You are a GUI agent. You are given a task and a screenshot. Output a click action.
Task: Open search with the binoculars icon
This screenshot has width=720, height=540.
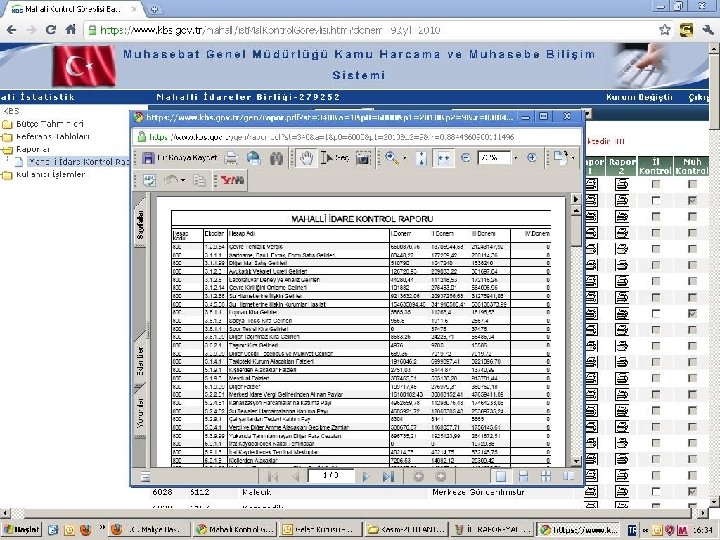pyautogui.click(x=276, y=158)
